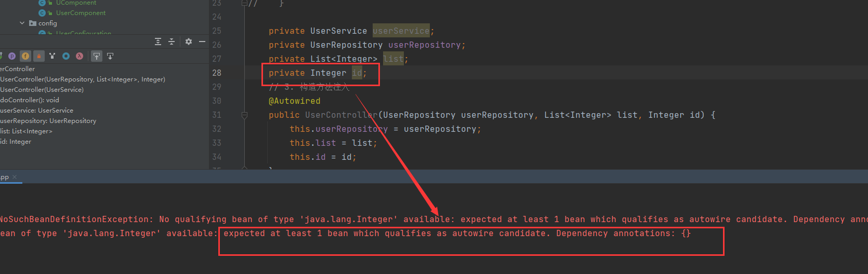This screenshot has height=274, width=868.
Task: Open UserComponent class in project tree
Action: pyautogui.click(x=81, y=13)
